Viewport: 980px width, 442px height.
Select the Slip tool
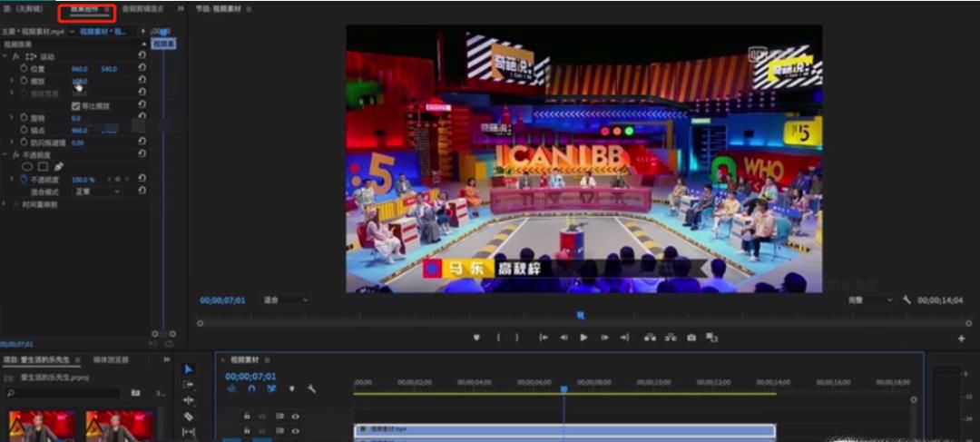click(188, 432)
